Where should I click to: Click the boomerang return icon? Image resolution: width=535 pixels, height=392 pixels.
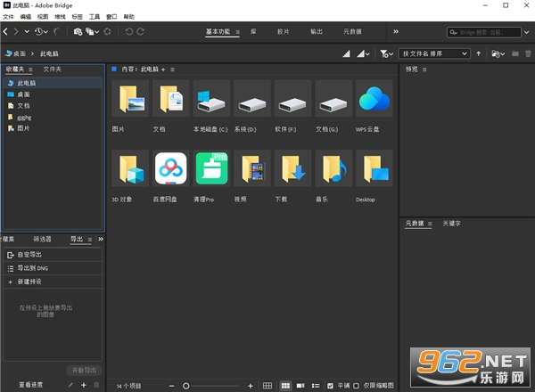56,32
